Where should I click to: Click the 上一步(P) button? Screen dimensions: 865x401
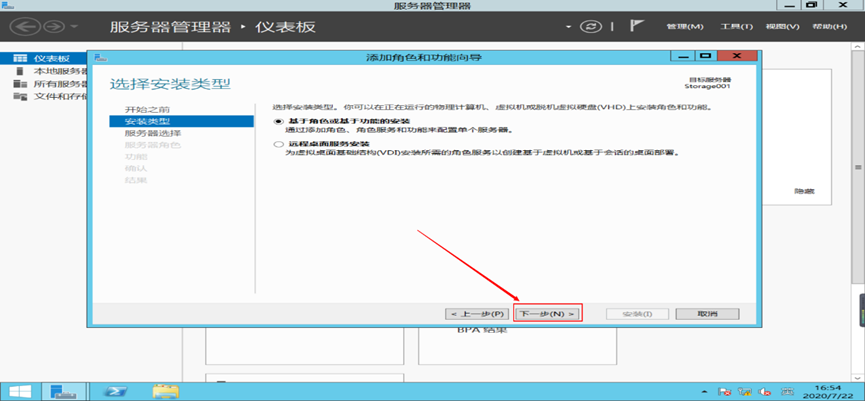(476, 314)
